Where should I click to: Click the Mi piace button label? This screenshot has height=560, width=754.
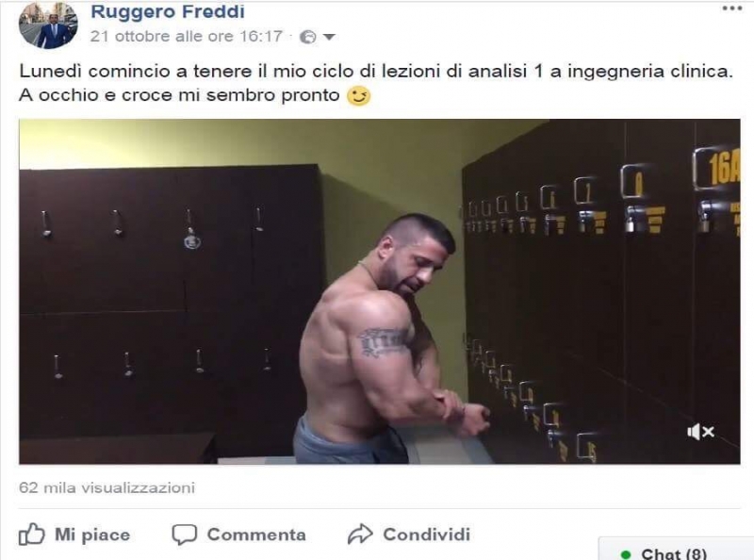pos(92,535)
